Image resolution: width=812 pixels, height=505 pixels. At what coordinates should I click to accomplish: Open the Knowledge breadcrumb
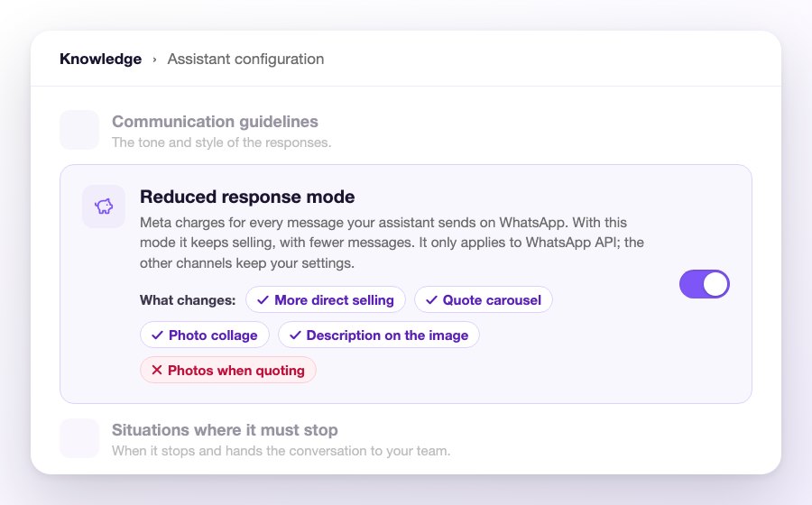[100, 59]
